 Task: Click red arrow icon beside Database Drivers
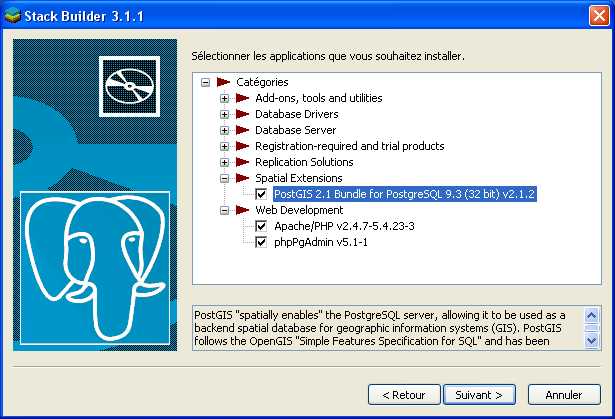[242, 114]
